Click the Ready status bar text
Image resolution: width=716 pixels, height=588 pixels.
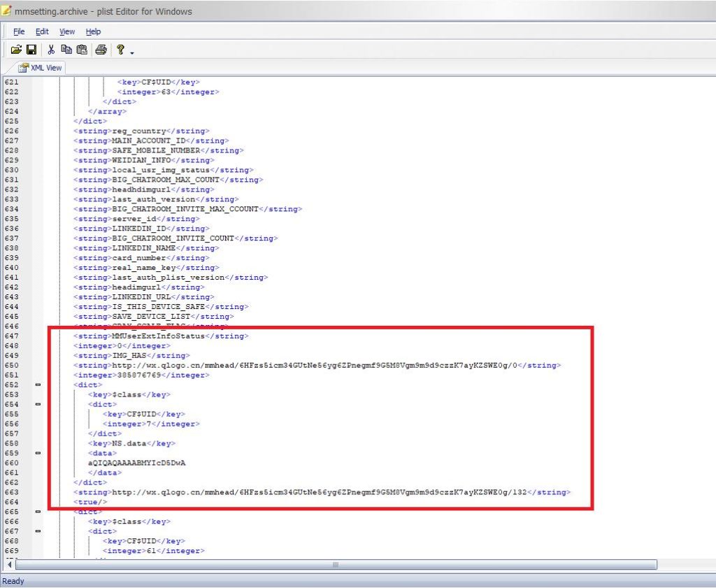click(x=13, y=581)
